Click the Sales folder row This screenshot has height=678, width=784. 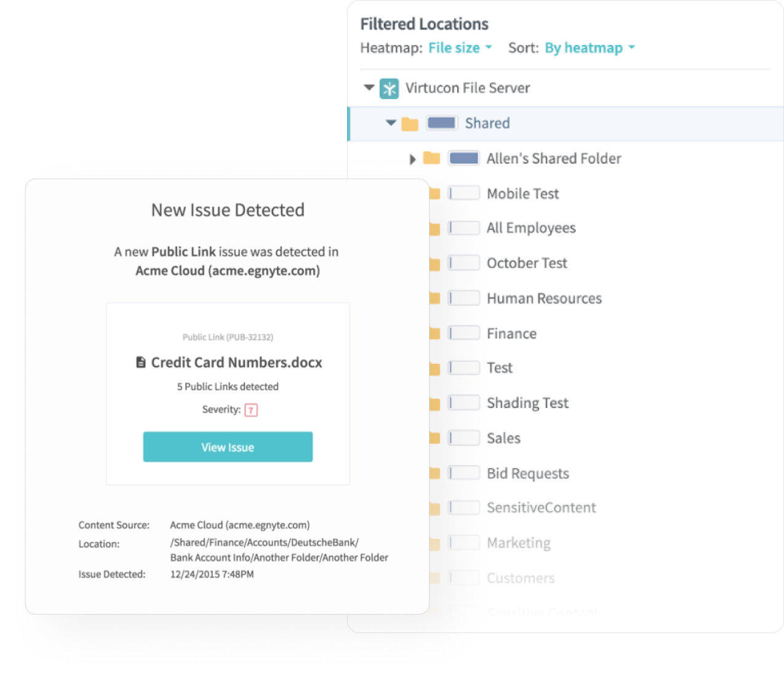click(503, 438)
